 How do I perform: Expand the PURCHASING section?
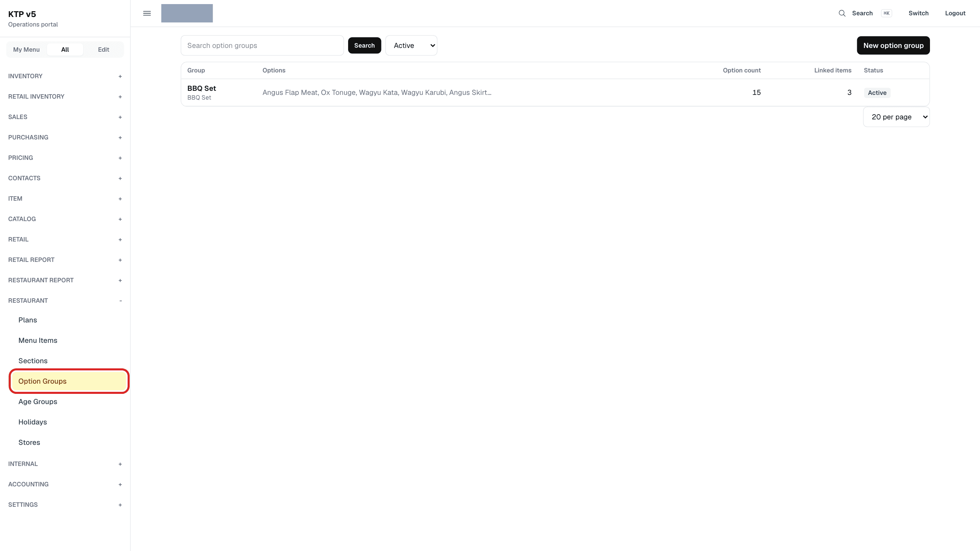pos(65,137)
